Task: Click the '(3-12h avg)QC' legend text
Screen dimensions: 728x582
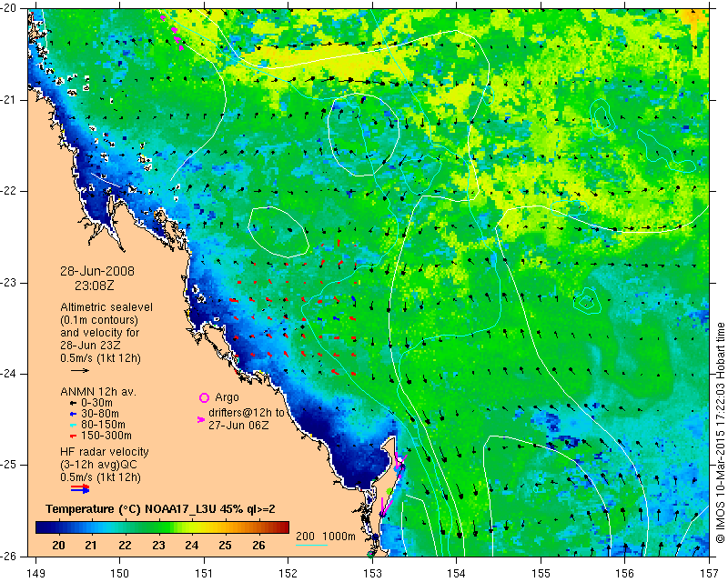Action: click(x=98, y=465)
